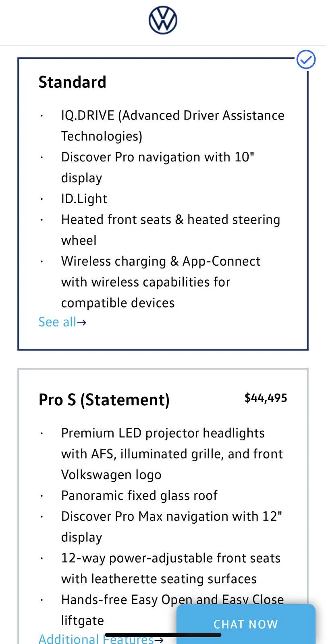The width and height of the screenshot is (326, 644).
Task: Click the arrow next to See all
Action: (x=81, y=322)
